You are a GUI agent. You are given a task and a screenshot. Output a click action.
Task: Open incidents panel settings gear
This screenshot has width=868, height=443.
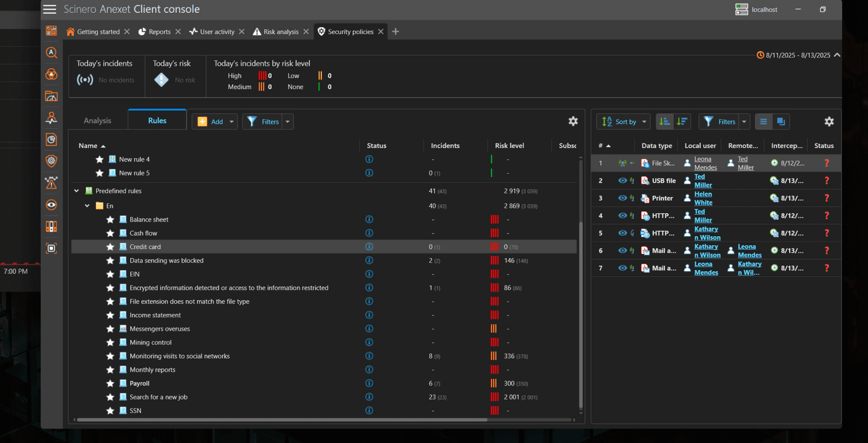829,122
